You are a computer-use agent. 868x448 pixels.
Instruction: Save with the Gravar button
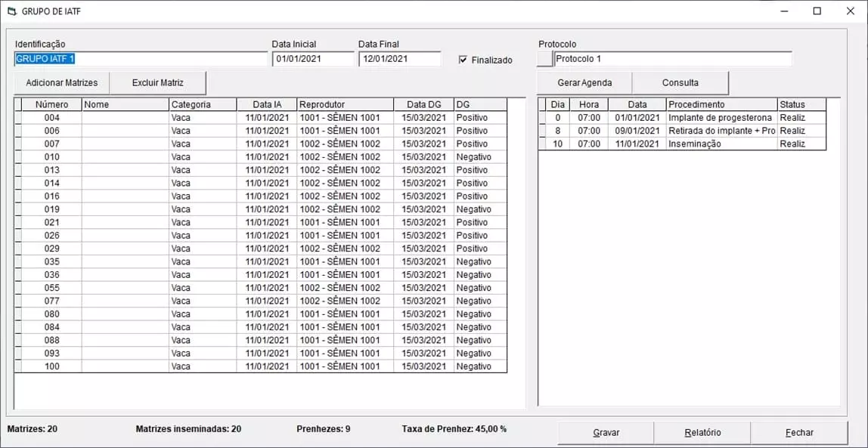pyautogui.click(x=606, y=432)
